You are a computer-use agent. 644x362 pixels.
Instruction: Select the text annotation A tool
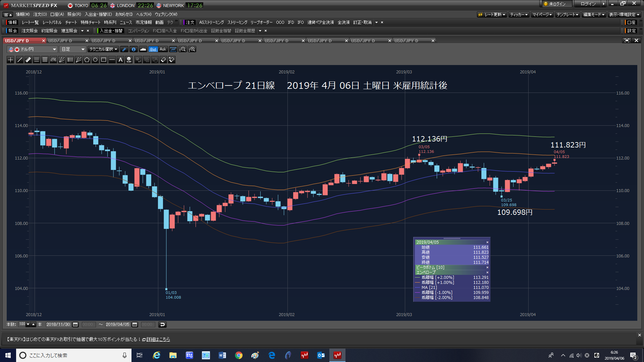120,60
